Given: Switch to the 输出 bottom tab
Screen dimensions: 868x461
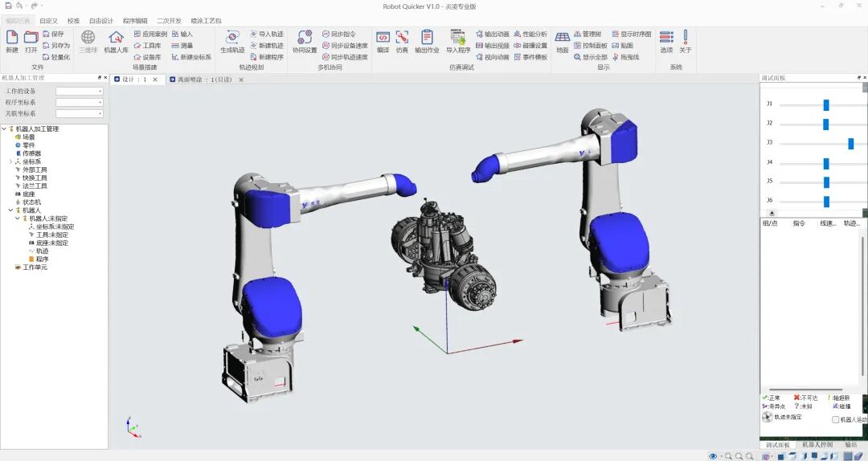Looking at the screenshot, I should pyautogui.click(x=850, y=445).
